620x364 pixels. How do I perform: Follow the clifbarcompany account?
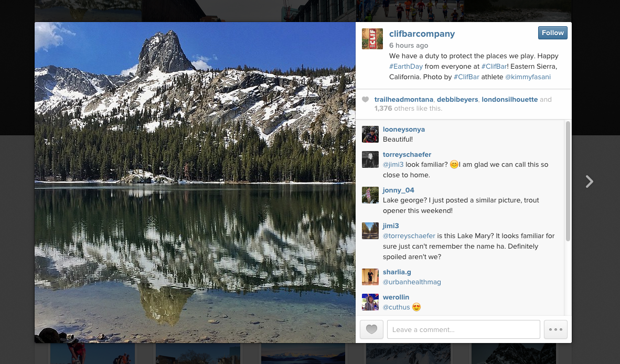(552, 33)
